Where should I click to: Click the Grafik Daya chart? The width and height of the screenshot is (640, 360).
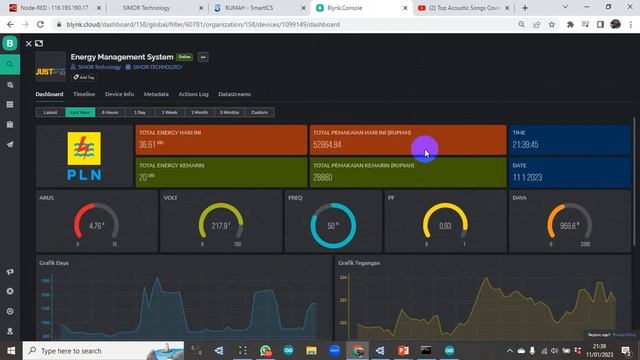[184, 298]
